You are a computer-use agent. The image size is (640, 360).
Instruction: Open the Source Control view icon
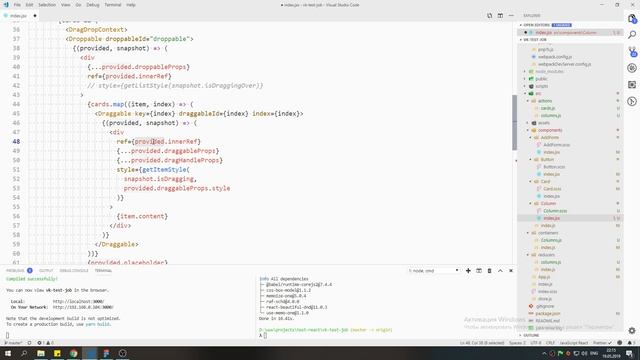[x=632, y=51]
